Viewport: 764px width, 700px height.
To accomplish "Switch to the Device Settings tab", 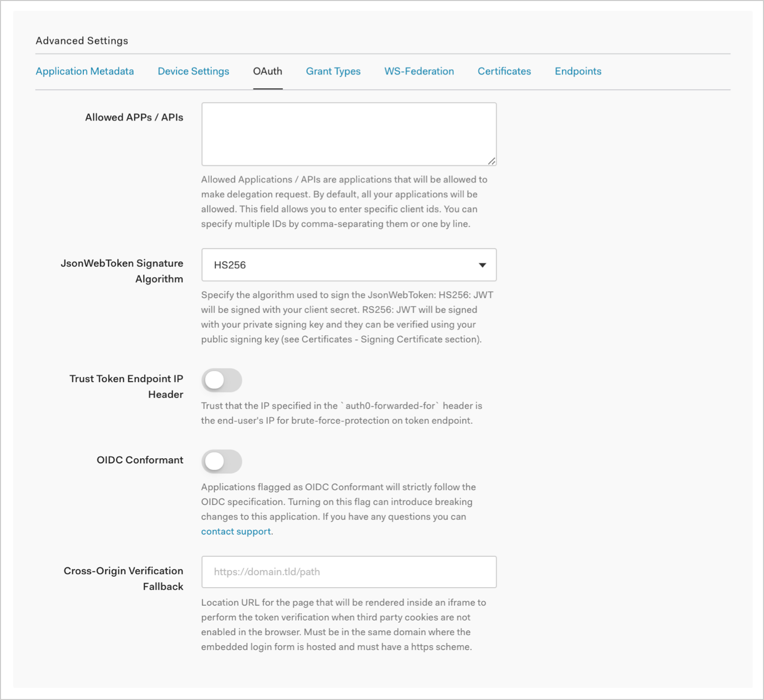I will point(193,71).
